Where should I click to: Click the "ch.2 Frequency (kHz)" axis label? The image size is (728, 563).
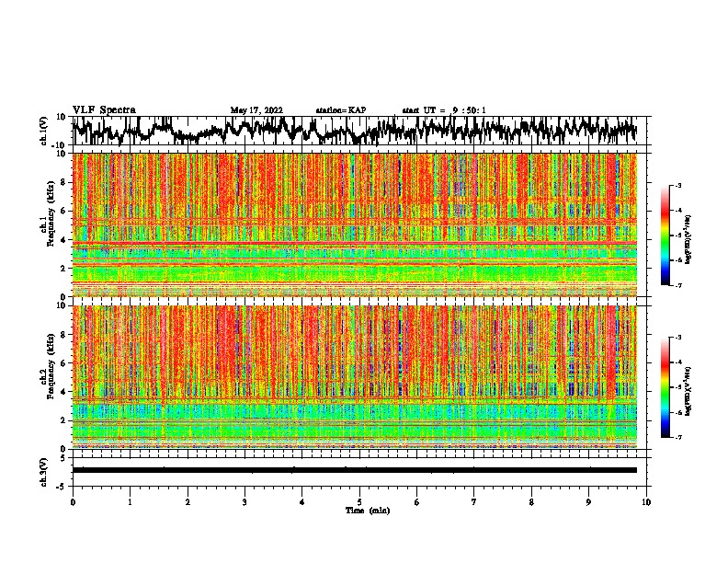coord(47,366)
